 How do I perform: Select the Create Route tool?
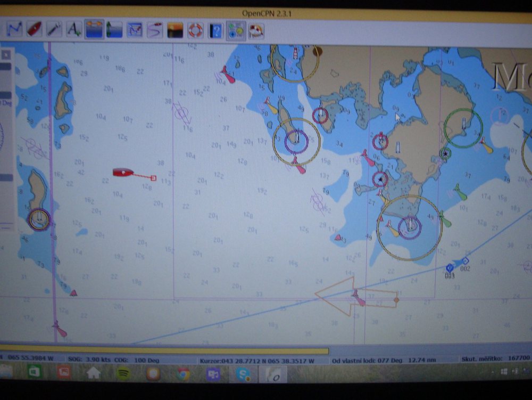[x=14, y=29]
